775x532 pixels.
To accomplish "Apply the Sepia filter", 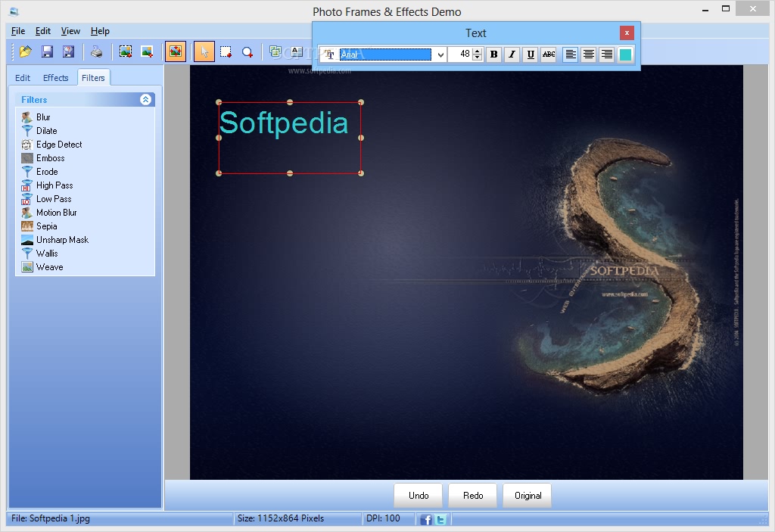I will 39,226.
